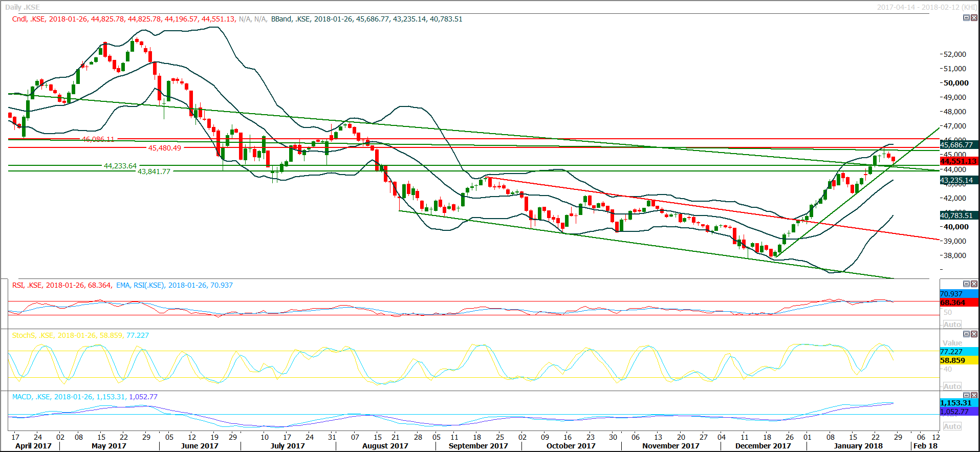Click the 40,783.51 lower band price tag
Viewport: 980px width, 452px height.
[x=959, y=216]
